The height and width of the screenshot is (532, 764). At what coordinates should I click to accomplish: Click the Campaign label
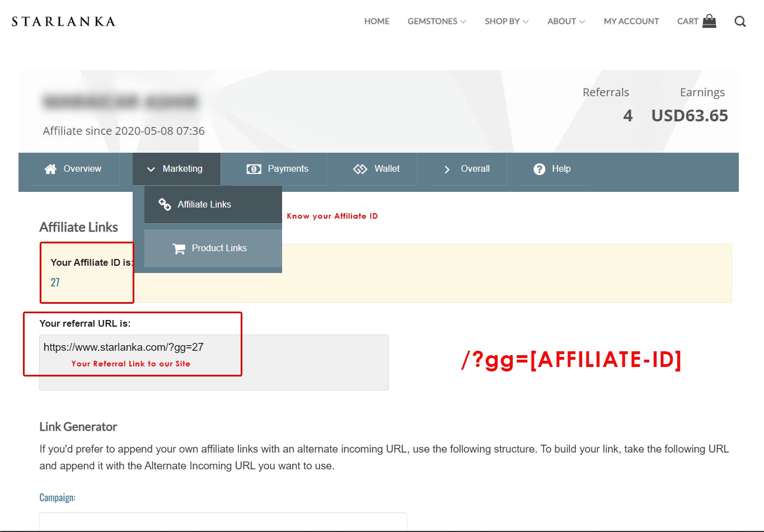[57, 497]
